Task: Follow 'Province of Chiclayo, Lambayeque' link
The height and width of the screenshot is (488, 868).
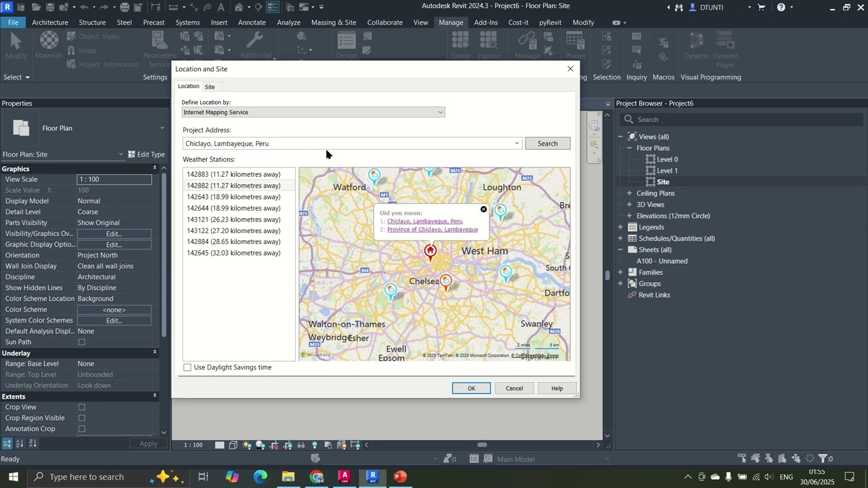Action: pos(433,230)
